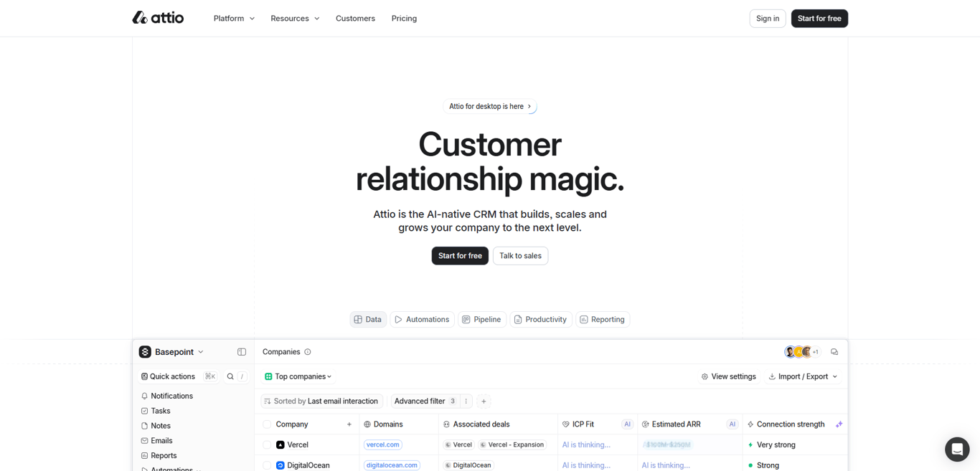Open the vercel.com domain link
Screen dimensions: 980x471
[382, 445]
